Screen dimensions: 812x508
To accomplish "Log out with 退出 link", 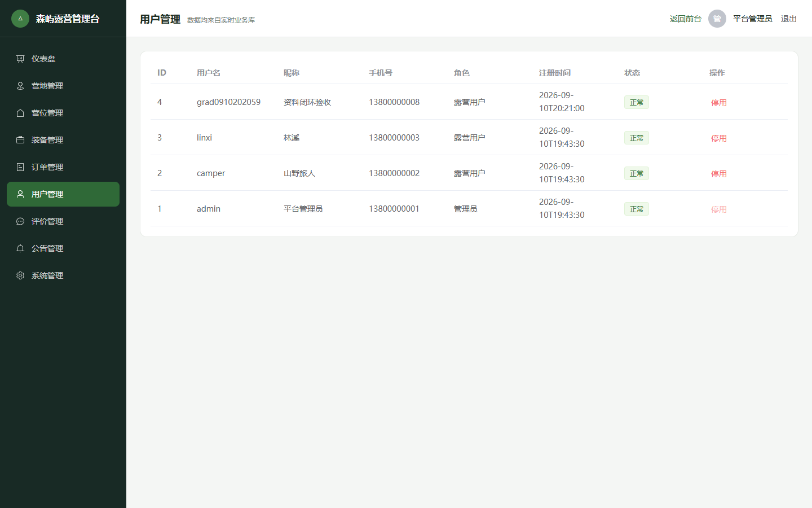I will [788, 19].
